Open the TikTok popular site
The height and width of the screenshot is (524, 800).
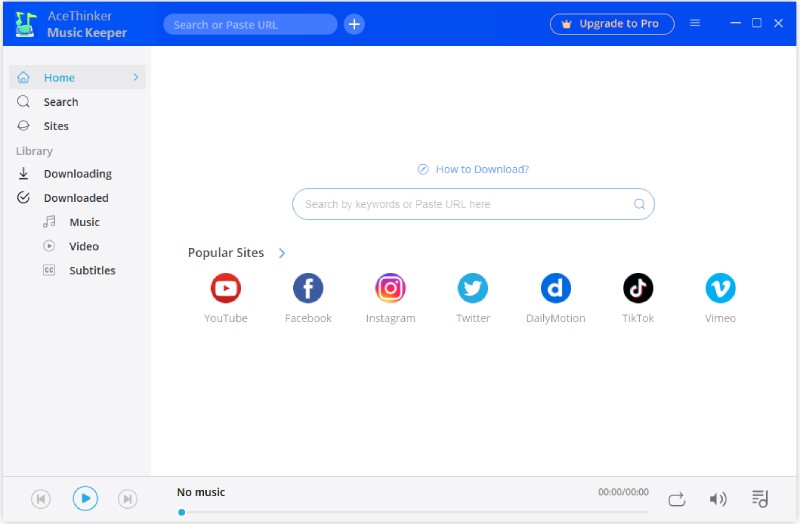pyautogui.click(x=638, y=288)
